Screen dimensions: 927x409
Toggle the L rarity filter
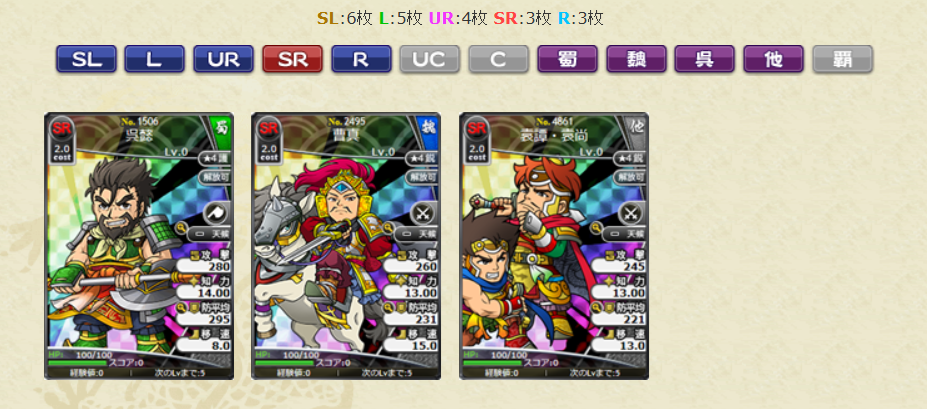coord(154,59)
